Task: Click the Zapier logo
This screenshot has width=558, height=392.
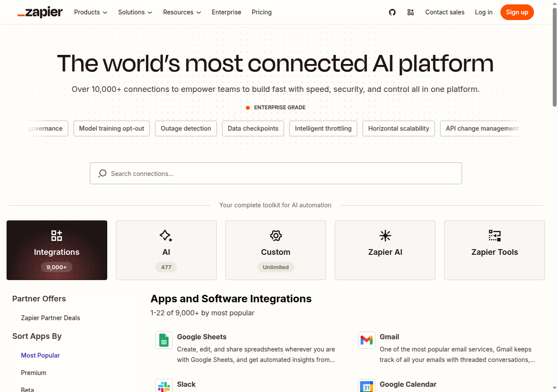Action: (x=40, y=12)
